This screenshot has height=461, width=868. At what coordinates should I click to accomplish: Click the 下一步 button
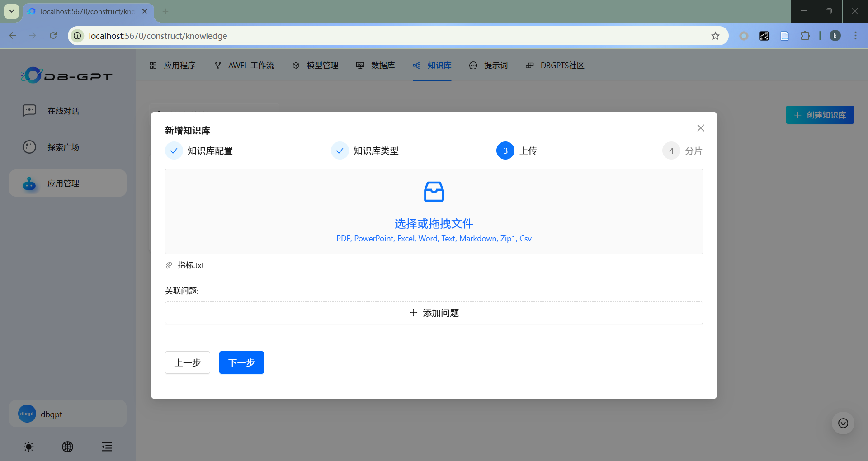[x=241, y=362]
